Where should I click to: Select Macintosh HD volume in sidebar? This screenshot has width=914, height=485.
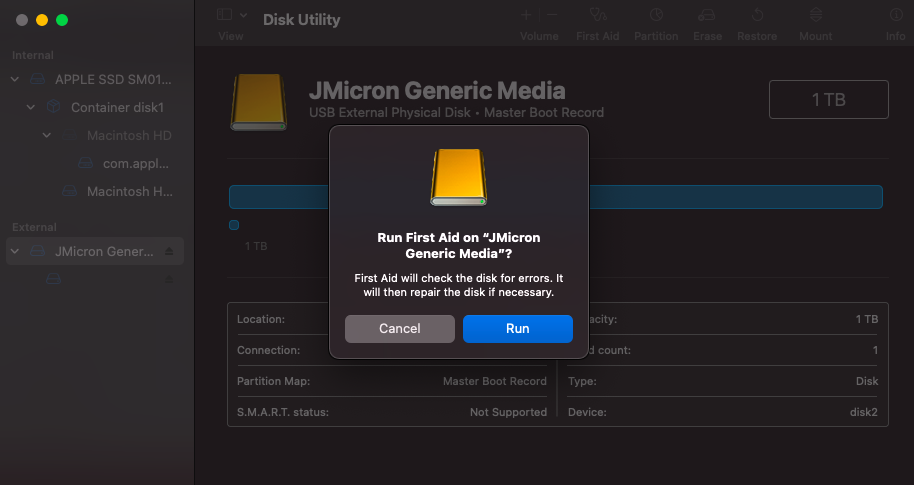129,135
